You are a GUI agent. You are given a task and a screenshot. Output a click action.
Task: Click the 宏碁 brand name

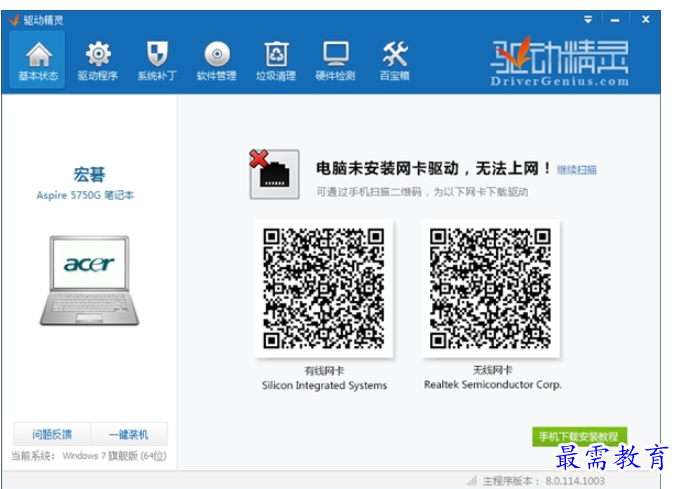(x=89, y=175)
